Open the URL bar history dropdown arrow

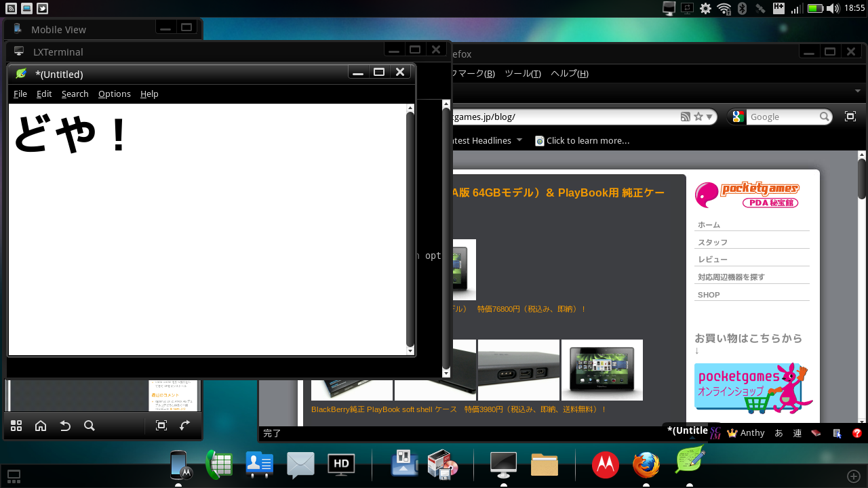click(x=709, y=117)
